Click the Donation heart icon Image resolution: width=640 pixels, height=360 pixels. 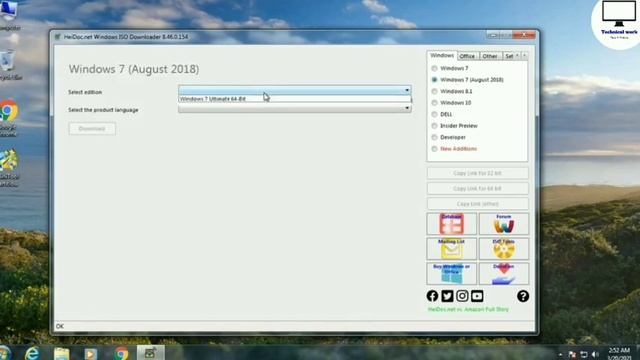tap(504, 273)
